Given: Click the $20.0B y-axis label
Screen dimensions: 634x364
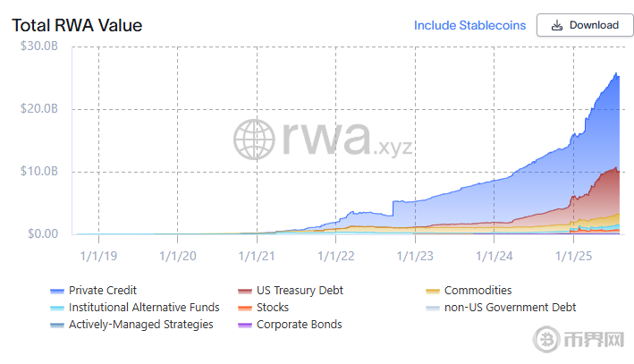Looking at the screenshot, I should point(40,109).
